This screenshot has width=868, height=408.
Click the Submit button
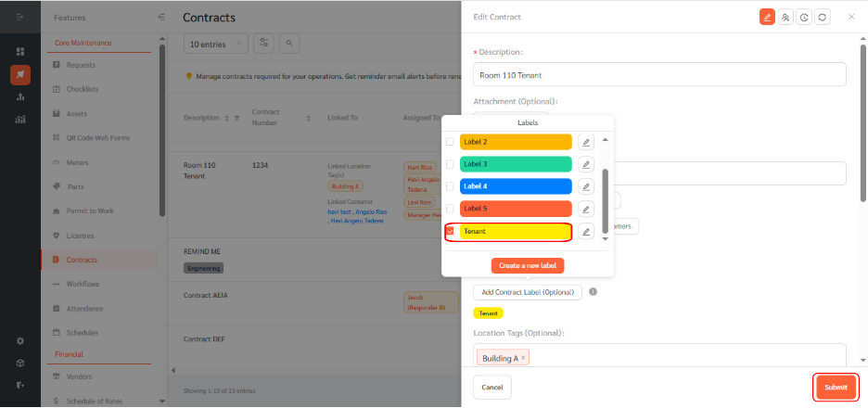(x=836, y=387)
